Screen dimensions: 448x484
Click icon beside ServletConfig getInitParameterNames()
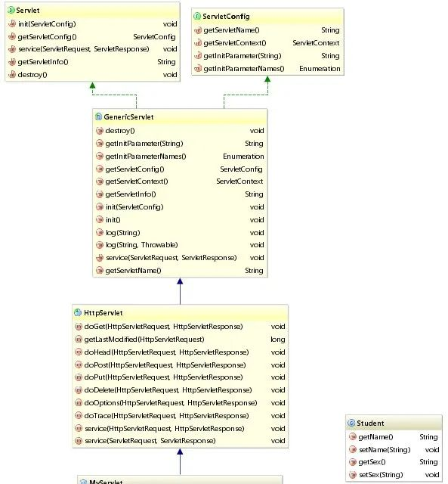tap(198, 69)
